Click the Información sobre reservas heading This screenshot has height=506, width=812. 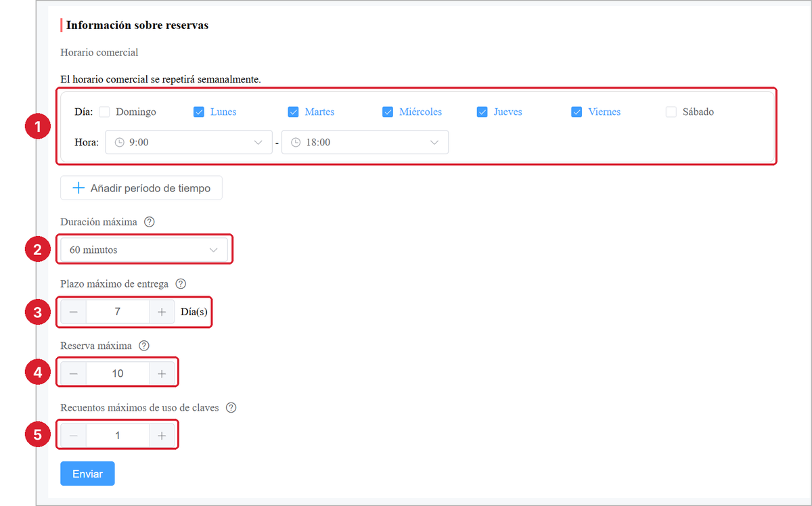(137, 26)
